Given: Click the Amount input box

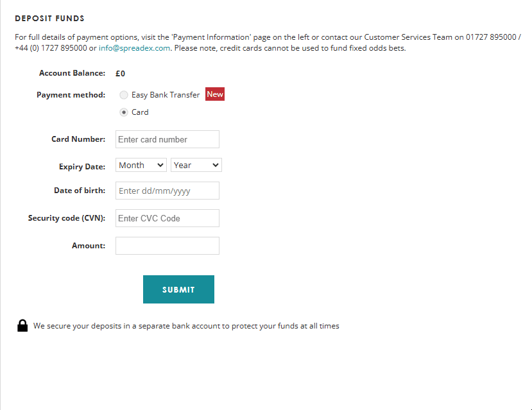Looking at the screenshot, I should coord(167,246).
